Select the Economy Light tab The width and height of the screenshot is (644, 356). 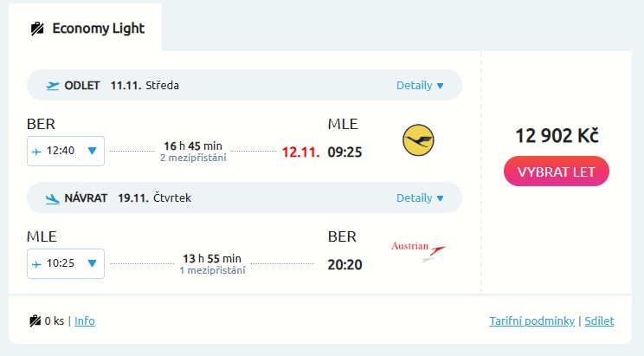pos(87,28)
